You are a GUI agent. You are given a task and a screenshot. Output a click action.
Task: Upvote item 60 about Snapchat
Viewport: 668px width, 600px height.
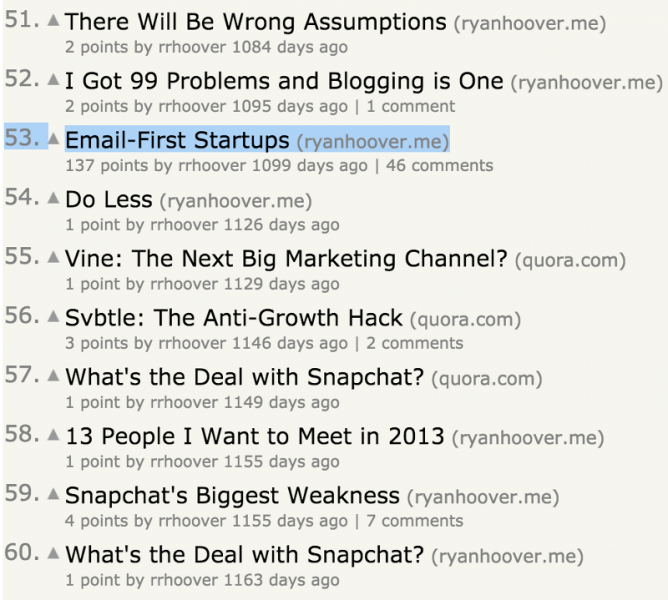[53, 553]
